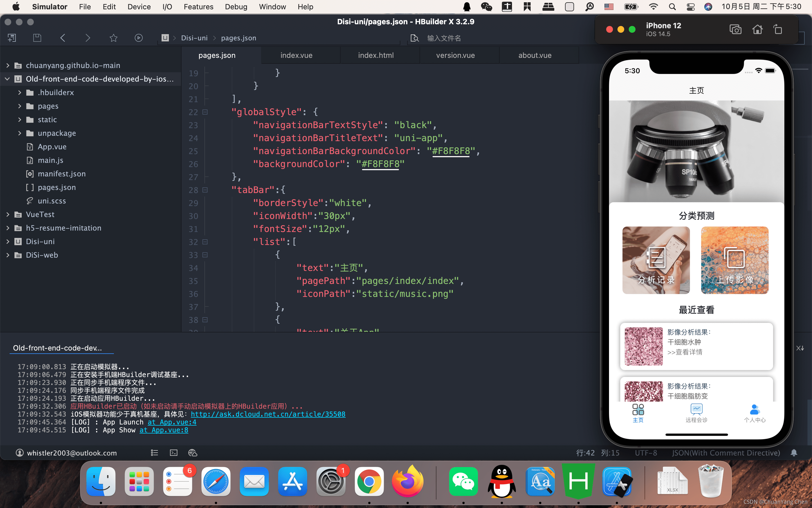Open the Debug menu in the menu bar
Screen dimensions: 812x508
pos(236,7)
